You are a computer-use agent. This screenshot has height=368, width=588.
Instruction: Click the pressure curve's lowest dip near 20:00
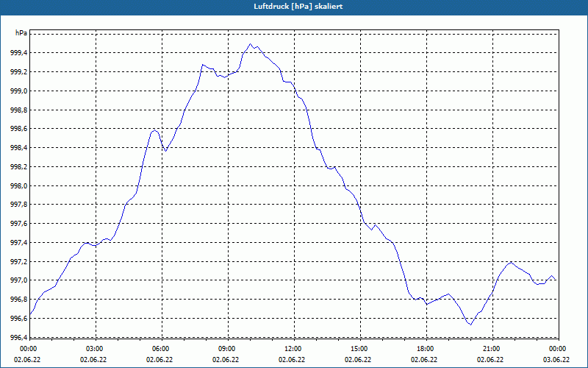coord(470,325)
